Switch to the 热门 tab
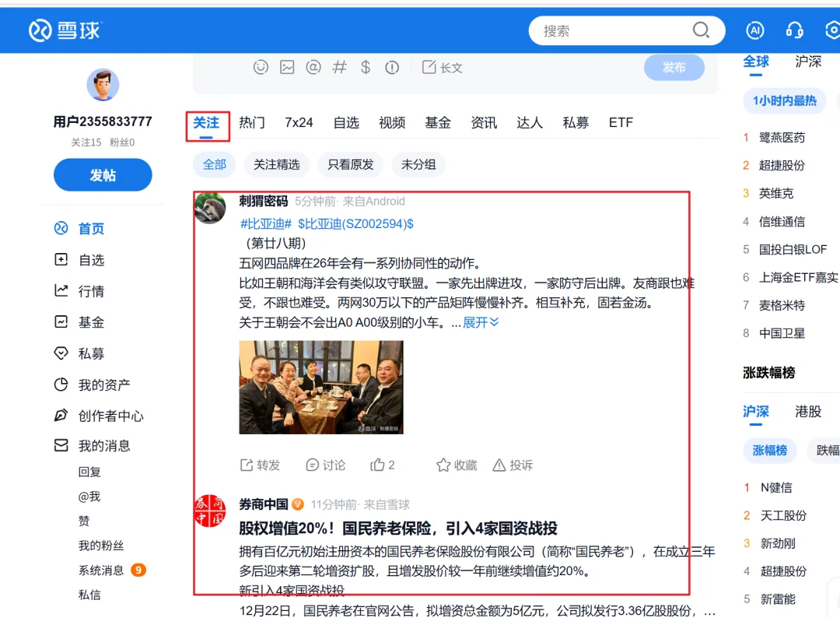This screenshot has width=840, height=618. pyautogui.click(x=252, y=123)
